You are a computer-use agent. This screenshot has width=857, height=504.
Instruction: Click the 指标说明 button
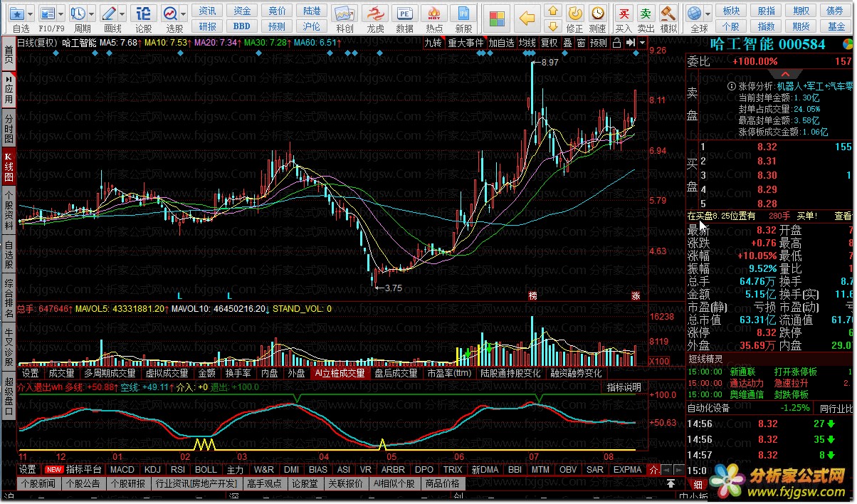(624, 387)
